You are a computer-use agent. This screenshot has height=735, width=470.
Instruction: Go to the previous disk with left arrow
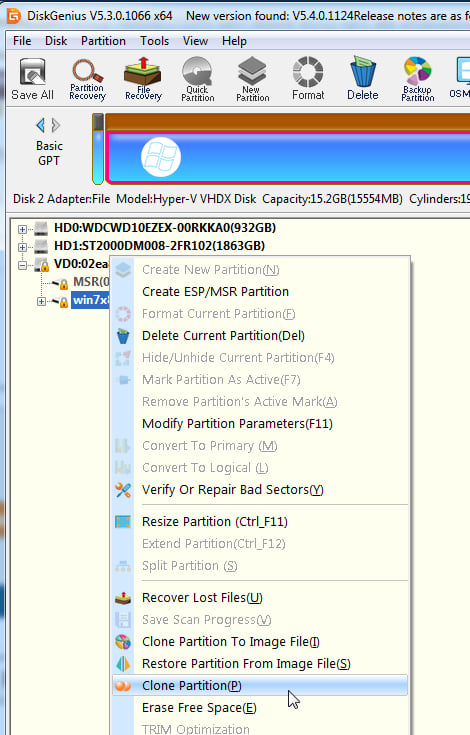[x=40, y=125]
